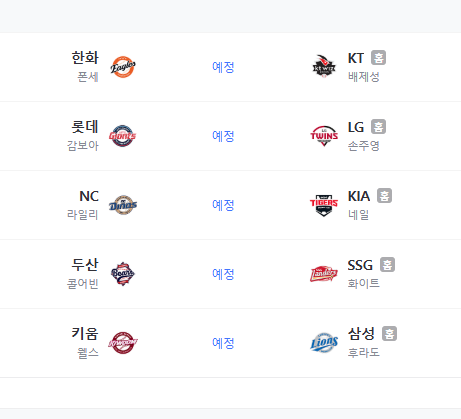Click the 홈 badge next to KT
This screenshot has height=419, width=461.
[x=379, y=58]
